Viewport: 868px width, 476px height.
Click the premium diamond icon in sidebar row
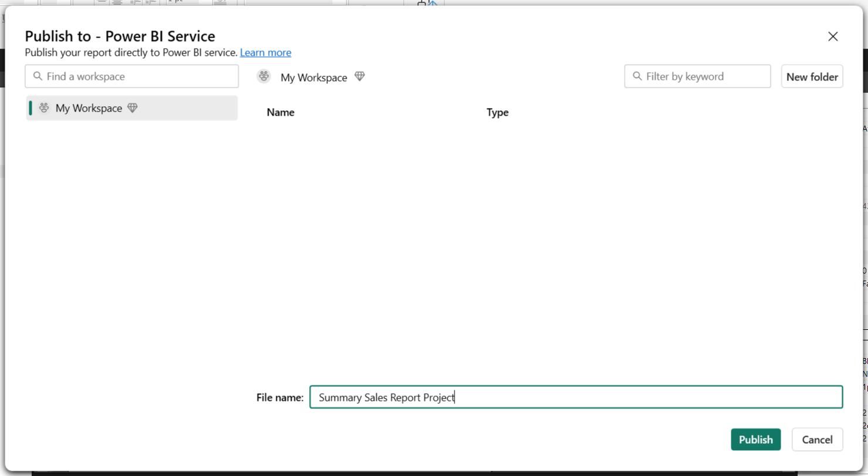[133, 108]
